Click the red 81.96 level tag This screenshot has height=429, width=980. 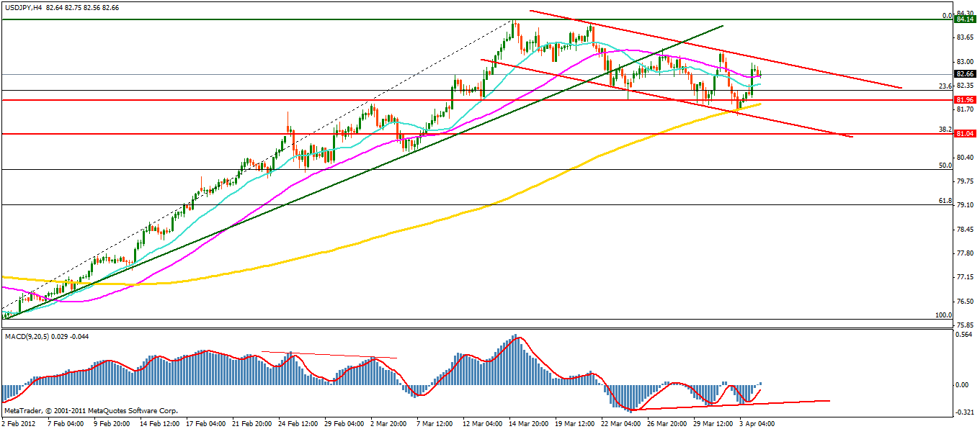tap(964, 99)
